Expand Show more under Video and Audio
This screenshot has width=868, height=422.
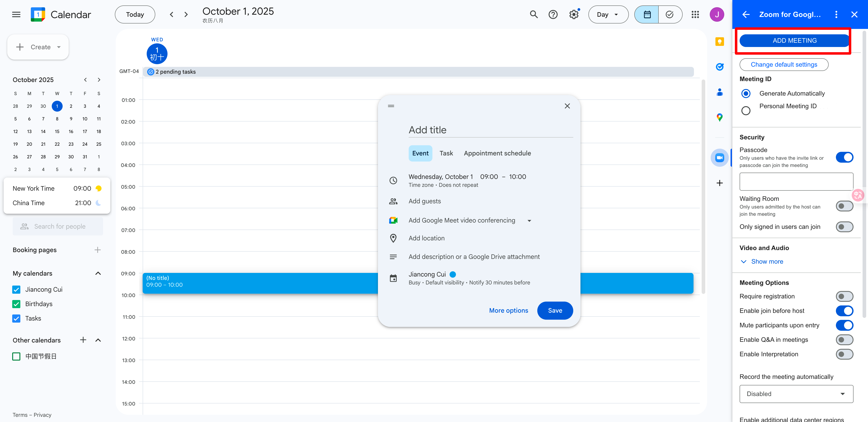(x=767, y=262)
